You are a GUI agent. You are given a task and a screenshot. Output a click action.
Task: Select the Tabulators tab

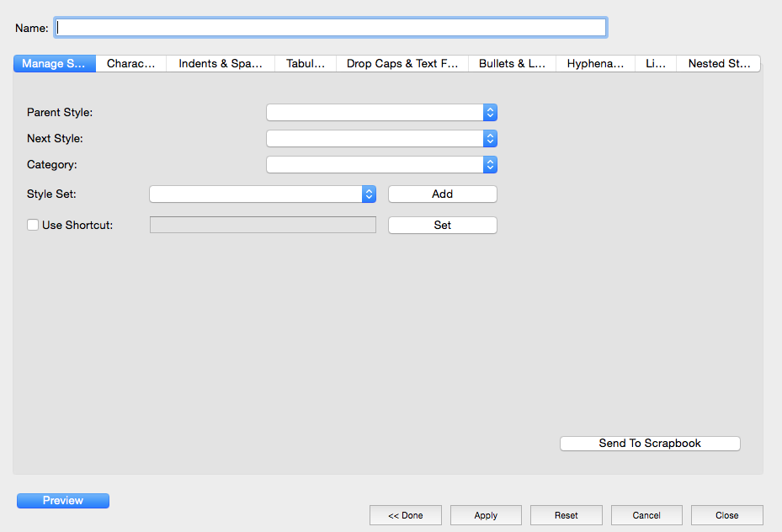pyautogui.click(x=305, y=63)
